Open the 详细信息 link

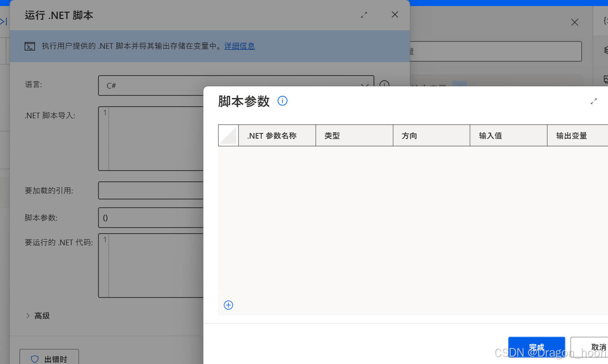click(x=240, y=46)
